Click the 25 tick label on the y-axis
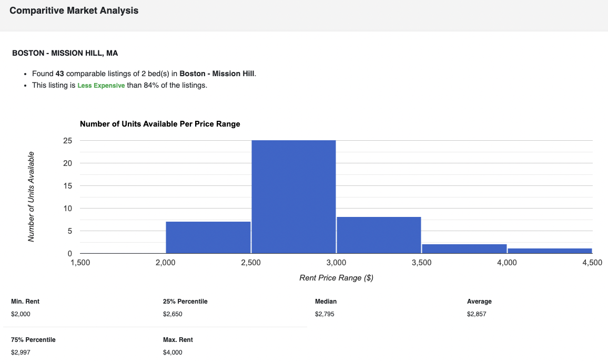Image resolution: width=608 pixels, height=364 pixels. [67, 141]
